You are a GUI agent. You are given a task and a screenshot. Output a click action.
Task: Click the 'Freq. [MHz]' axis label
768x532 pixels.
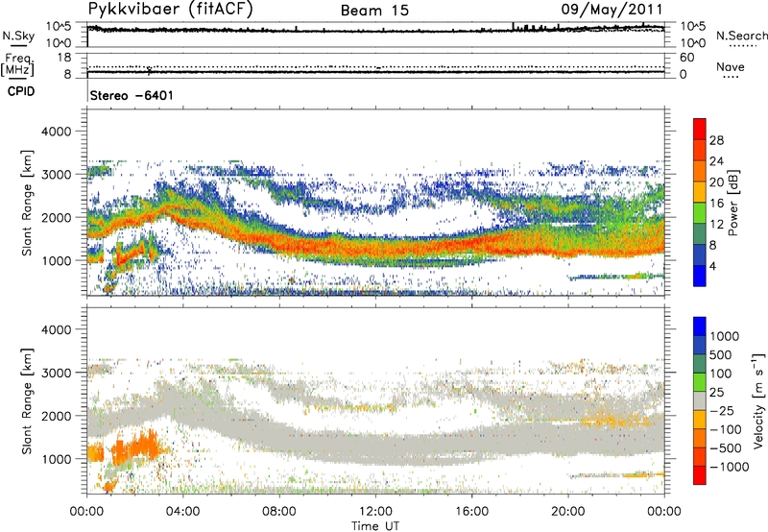[18, 65]
